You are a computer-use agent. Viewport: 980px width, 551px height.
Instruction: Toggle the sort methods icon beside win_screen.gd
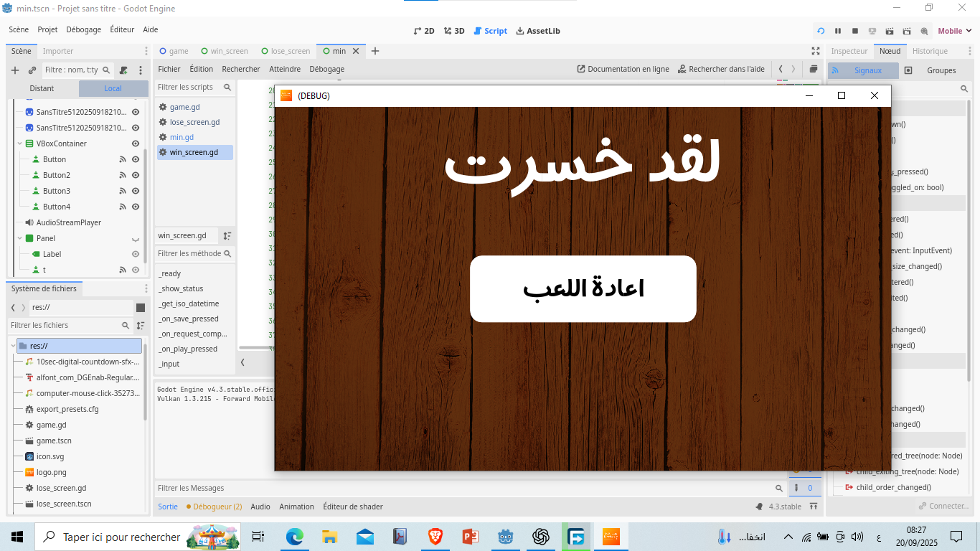227,235
